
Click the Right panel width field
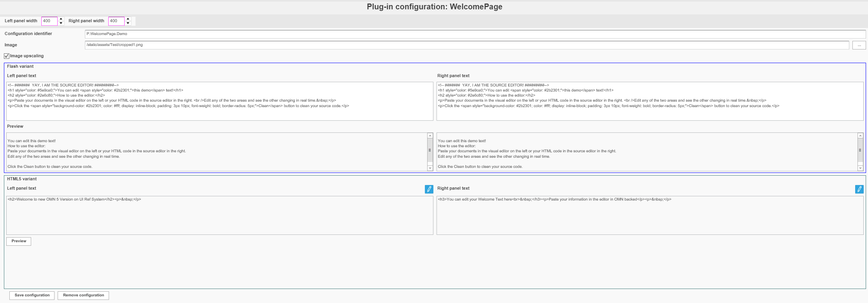pos(116,21)
